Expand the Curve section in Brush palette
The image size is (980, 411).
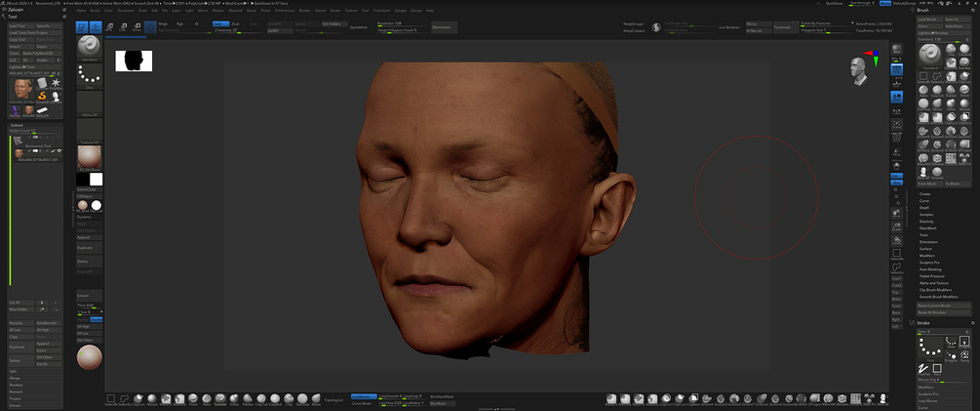924,201
